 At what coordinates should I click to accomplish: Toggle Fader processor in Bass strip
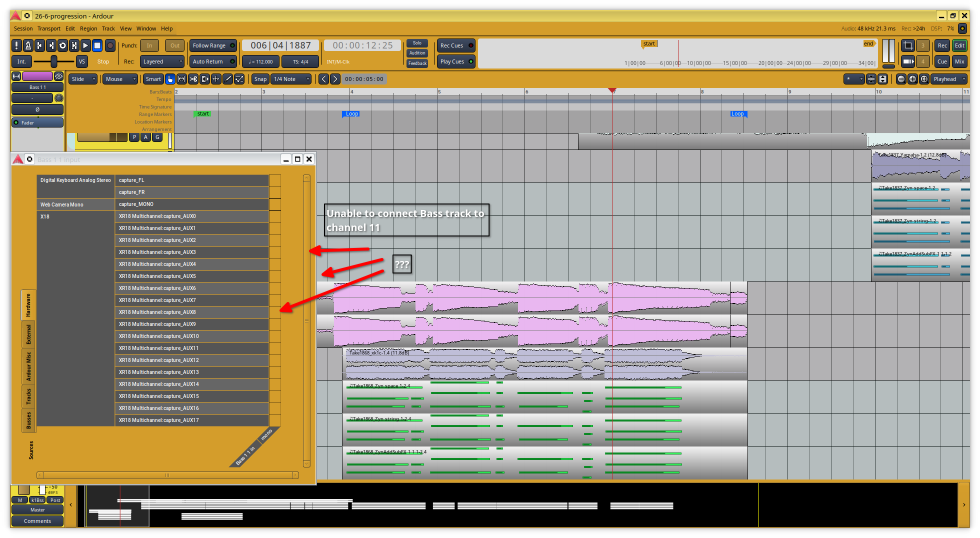click(x=37, y=122)
